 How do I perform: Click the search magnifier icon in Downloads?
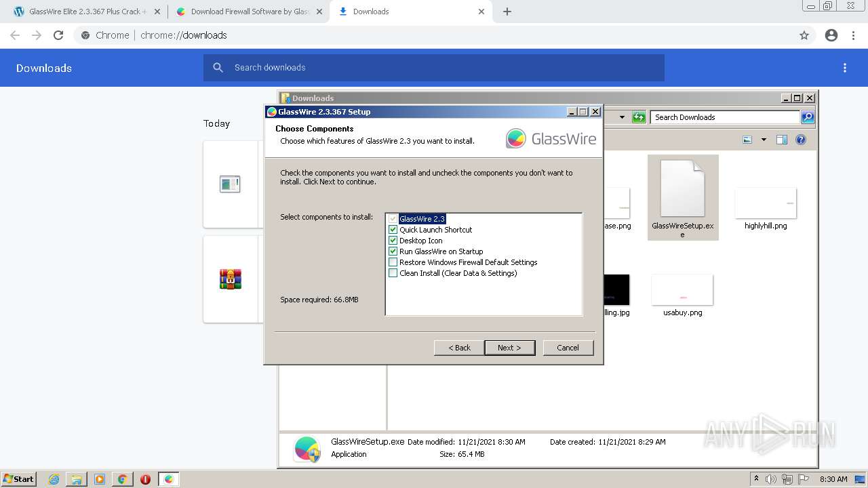coord(218,68)
